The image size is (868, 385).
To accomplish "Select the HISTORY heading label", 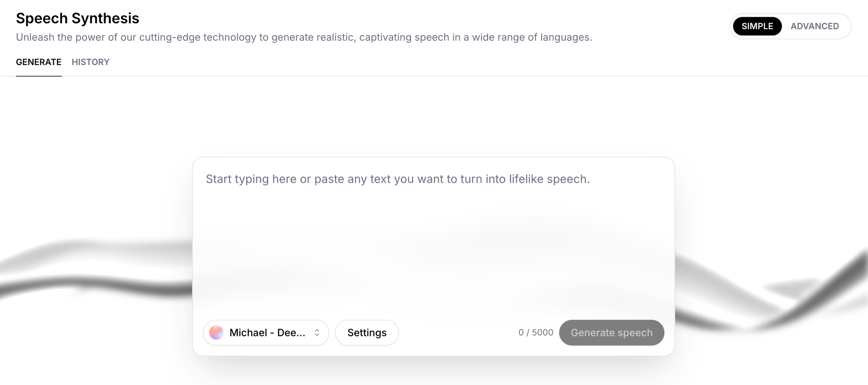I will pos(90,62).
